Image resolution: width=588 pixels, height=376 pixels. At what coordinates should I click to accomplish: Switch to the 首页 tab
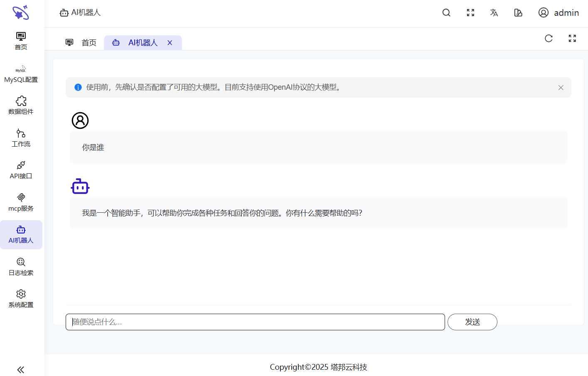coord(81,43)
